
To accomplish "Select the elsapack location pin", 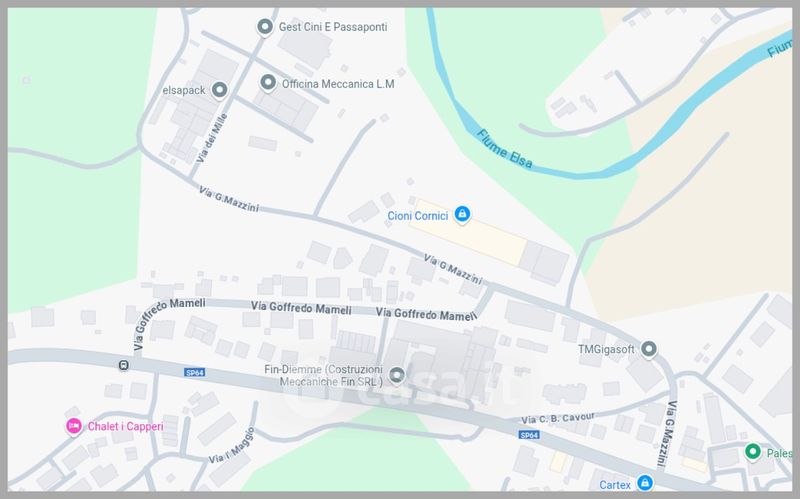I will click(x=219, y=90).
